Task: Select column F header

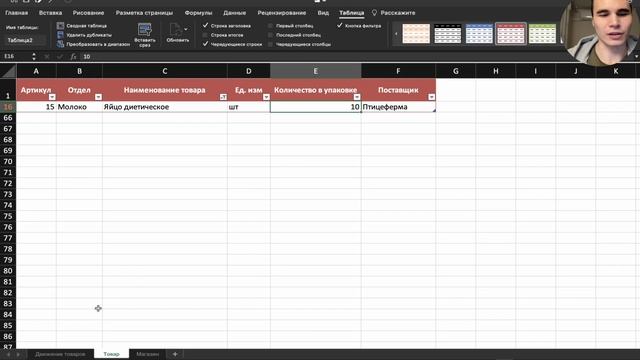Action: click(398, 71)
